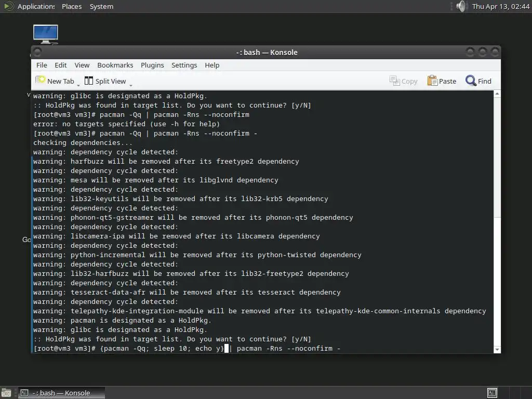Click the python-incremental warning line

click(197, 255)
